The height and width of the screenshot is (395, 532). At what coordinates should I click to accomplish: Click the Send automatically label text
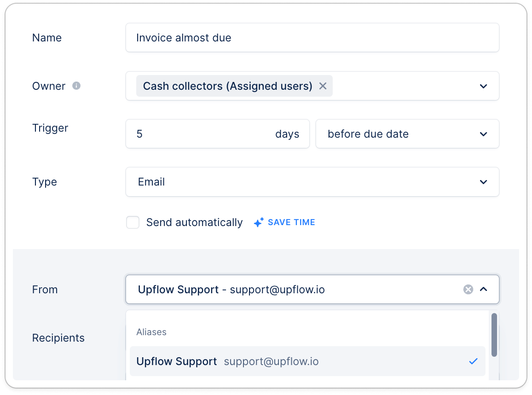point(194,223)
